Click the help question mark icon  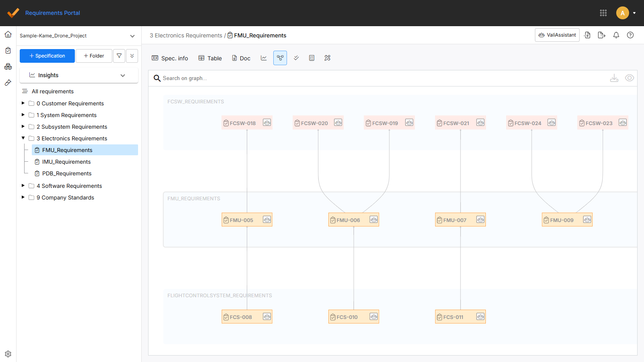click(630, 35)
